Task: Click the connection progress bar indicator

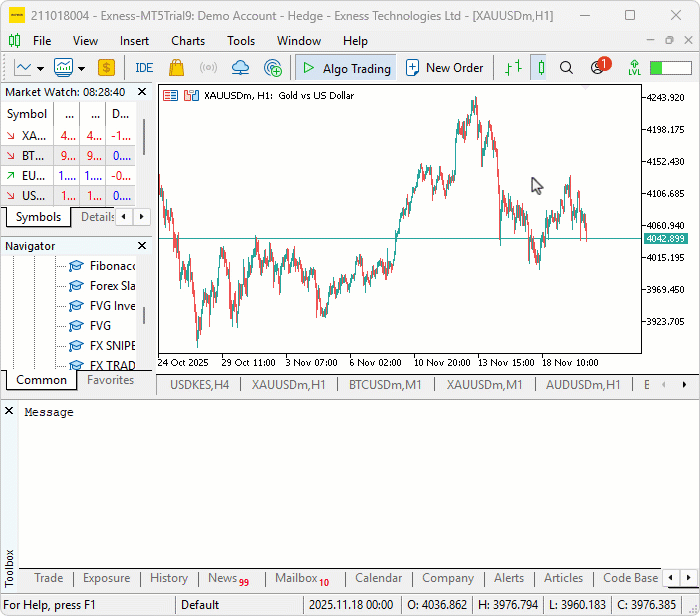Action: click(x=671, y=68)
